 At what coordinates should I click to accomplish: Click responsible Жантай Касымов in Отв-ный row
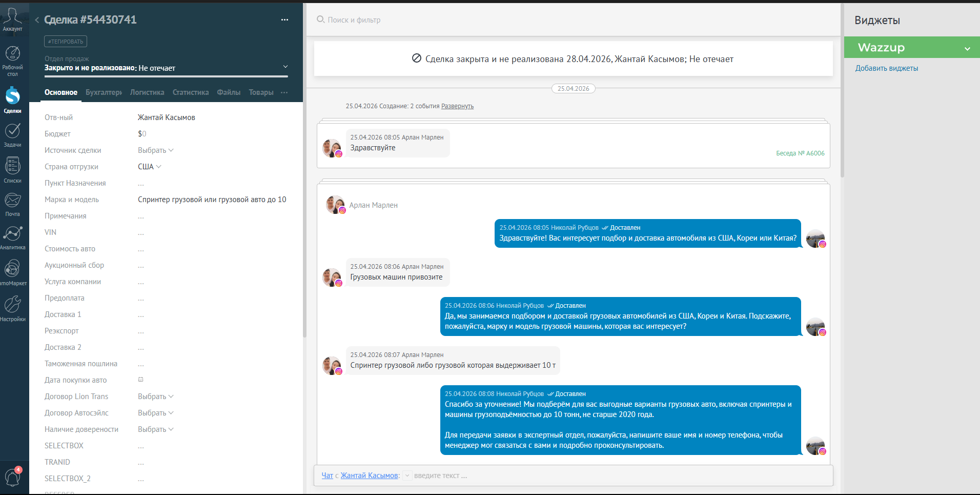[x=166, y=117]
